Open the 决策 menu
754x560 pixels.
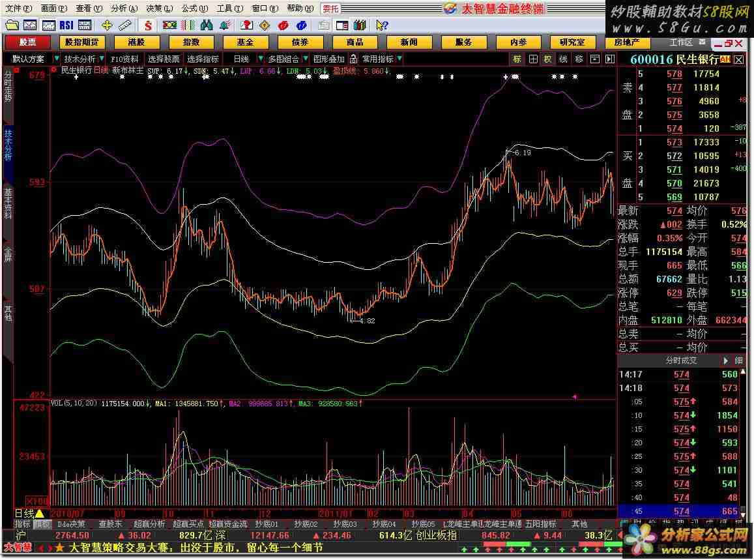[159, 8]
